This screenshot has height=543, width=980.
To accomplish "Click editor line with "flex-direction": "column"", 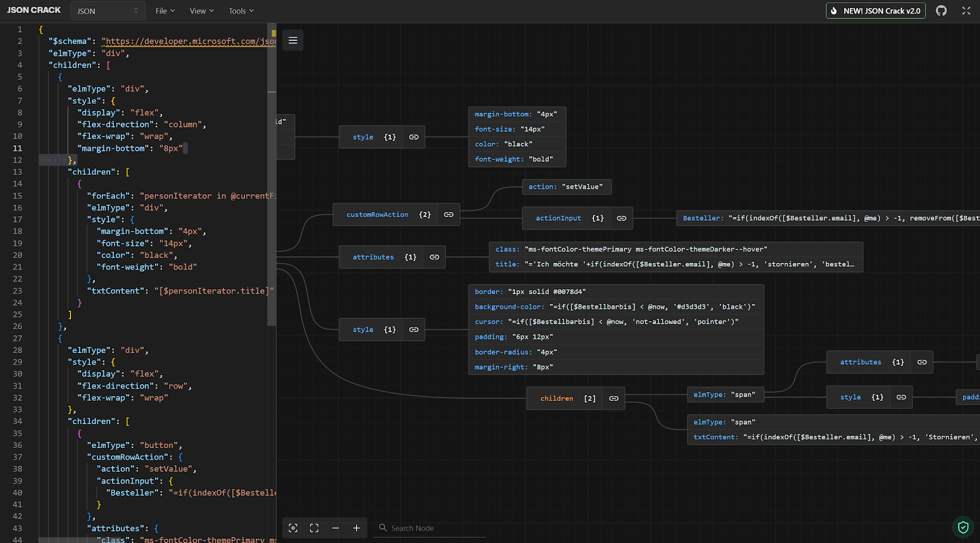I will [141, 124].
